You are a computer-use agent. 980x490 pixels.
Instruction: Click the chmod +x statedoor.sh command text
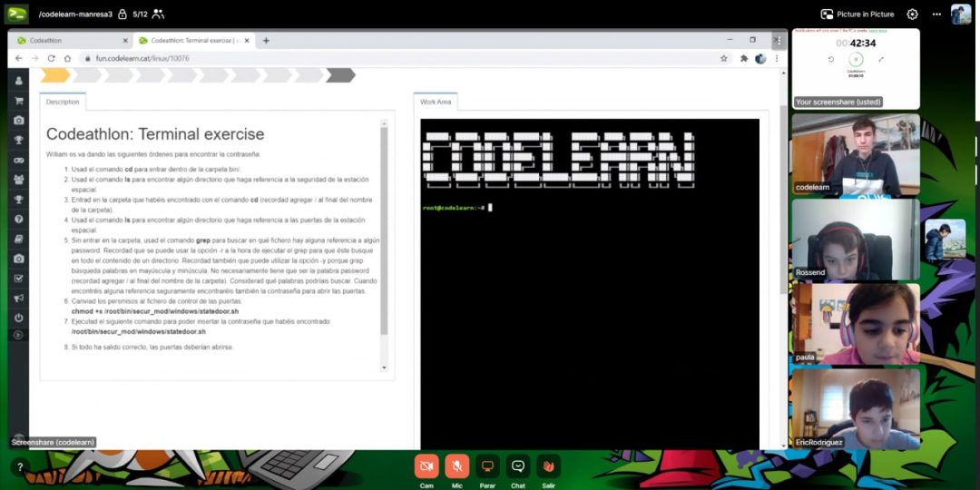pyautogui.click(x=155, y=311)
